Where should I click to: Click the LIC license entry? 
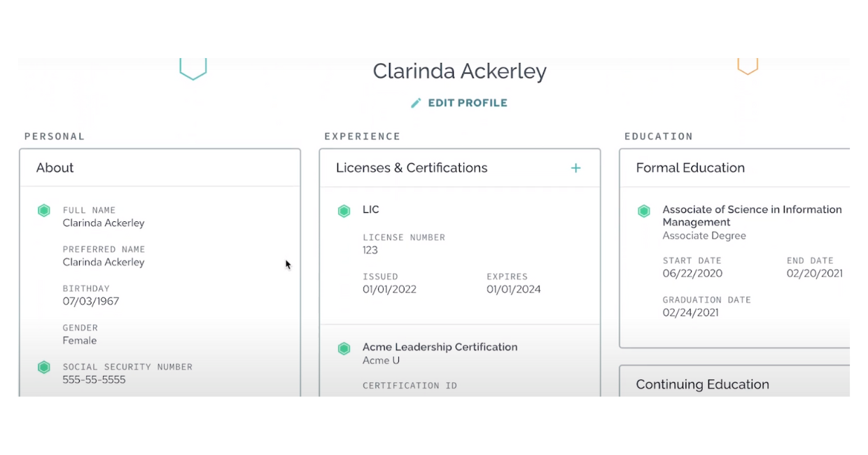(x=370, y=209)
